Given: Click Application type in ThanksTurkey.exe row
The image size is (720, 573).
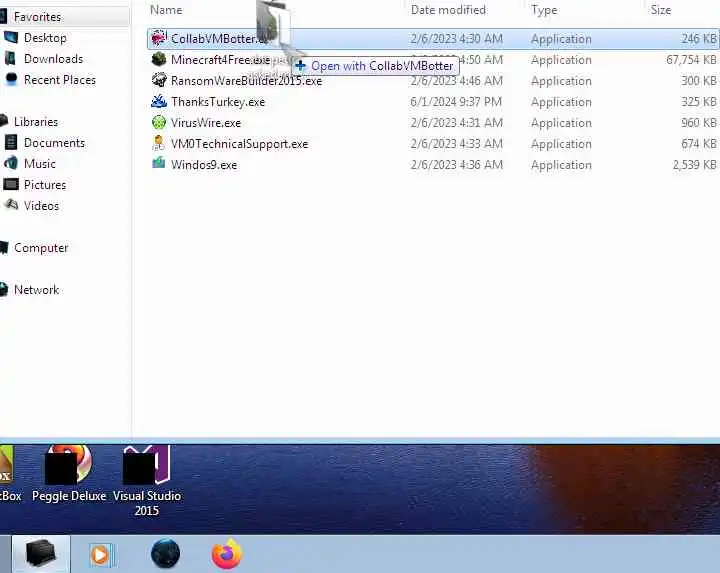Looking at the screenshot, I should coord(561,102).
